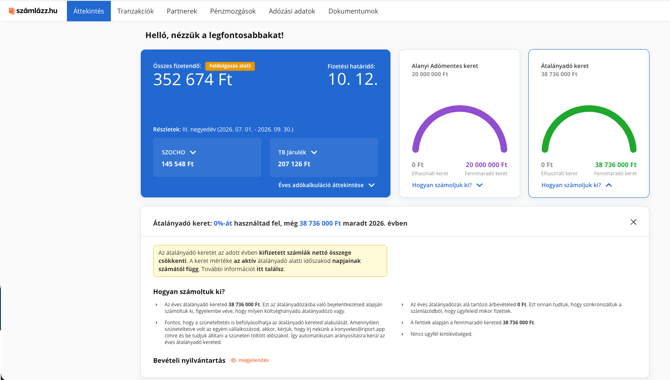The image size is (670, 380).
Task: Click the 10. 12. payment deadline
Action: coord(353,80)
